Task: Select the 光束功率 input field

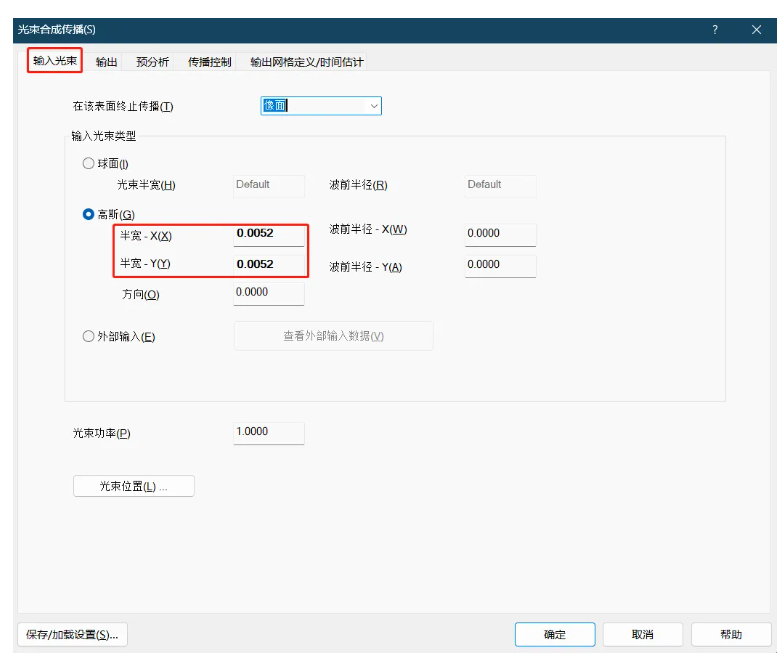Action: (268, 432)
